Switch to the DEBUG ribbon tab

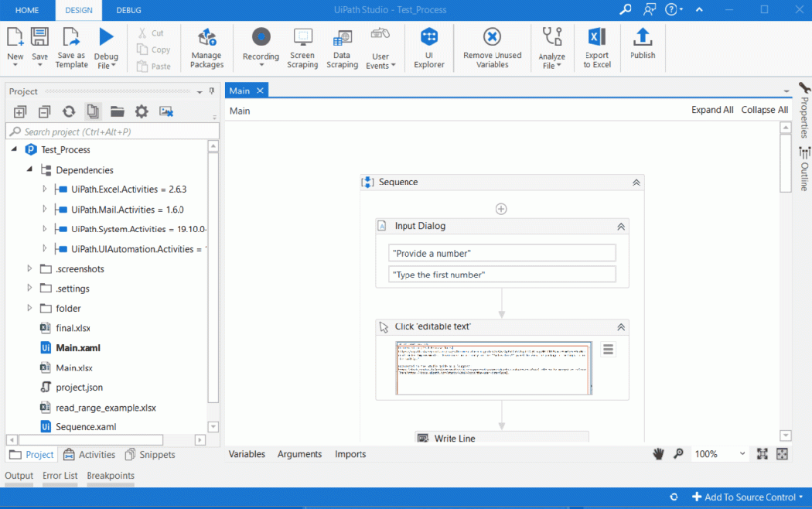[128, 10]
